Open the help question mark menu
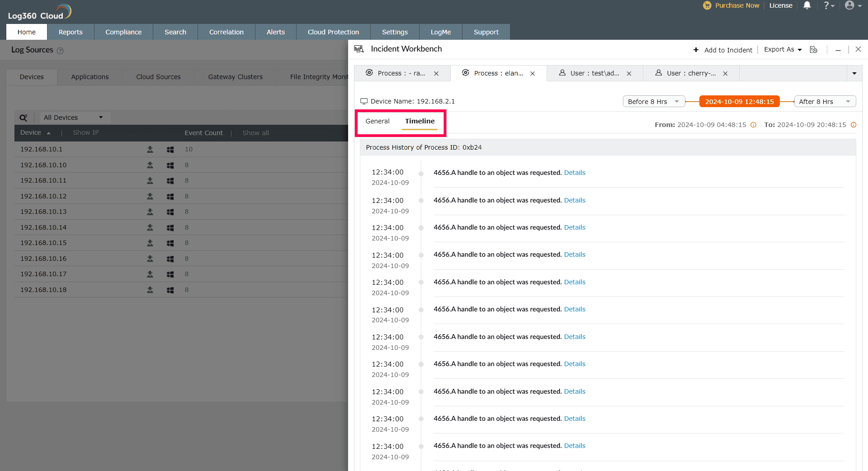Viewport: 868px width, 471px height. 829,5
